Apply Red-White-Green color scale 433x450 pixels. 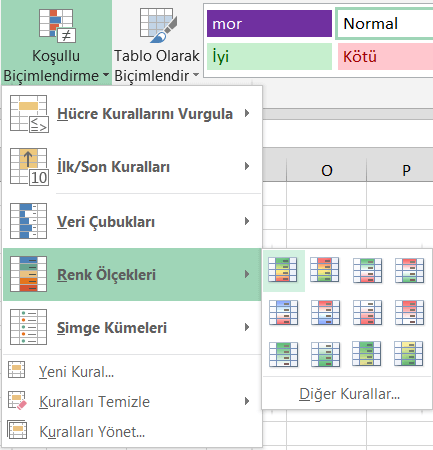[409, 270]
